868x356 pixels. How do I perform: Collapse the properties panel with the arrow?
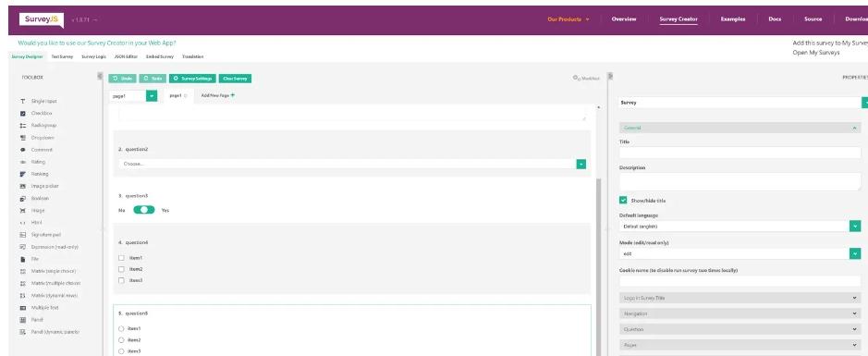(611, 77)
